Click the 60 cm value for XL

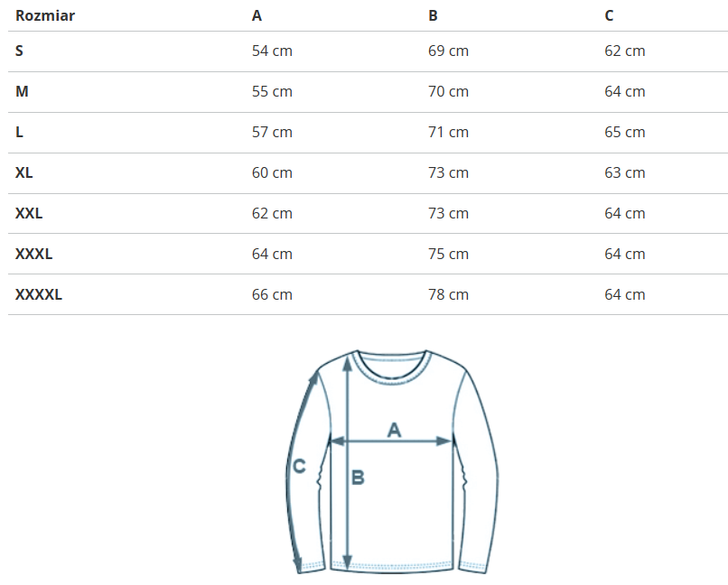pos(272,172)
